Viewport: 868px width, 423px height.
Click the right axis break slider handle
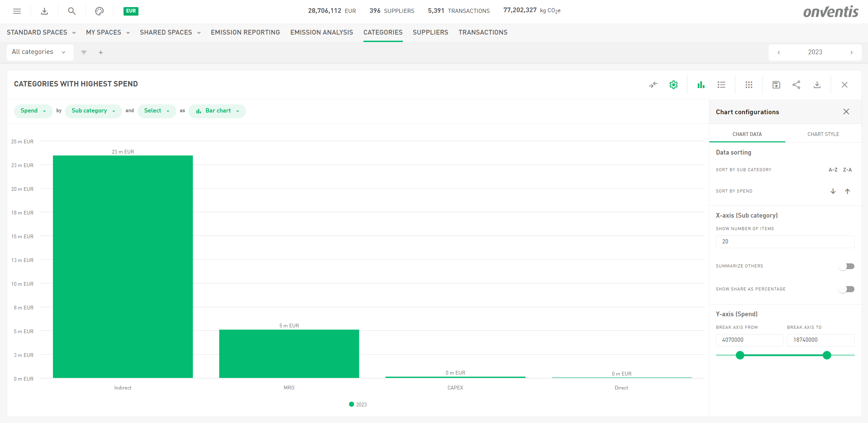click(x=827, y=355)
